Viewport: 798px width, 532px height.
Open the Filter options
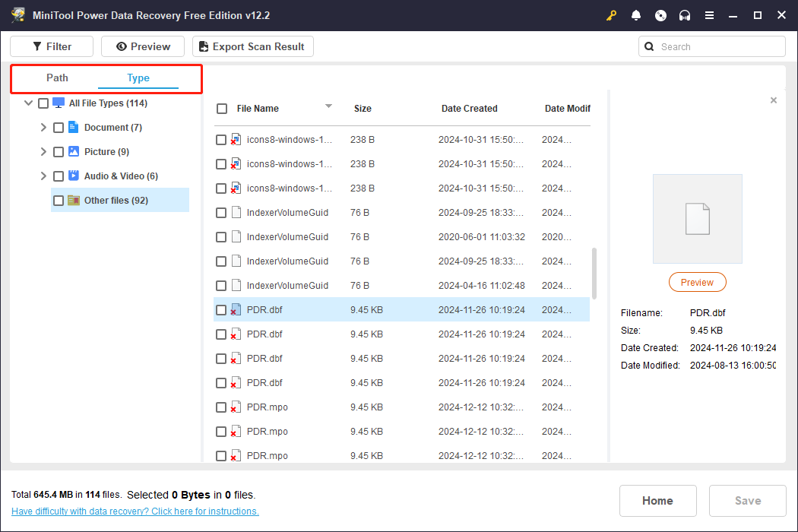click(x=52, y=46)
